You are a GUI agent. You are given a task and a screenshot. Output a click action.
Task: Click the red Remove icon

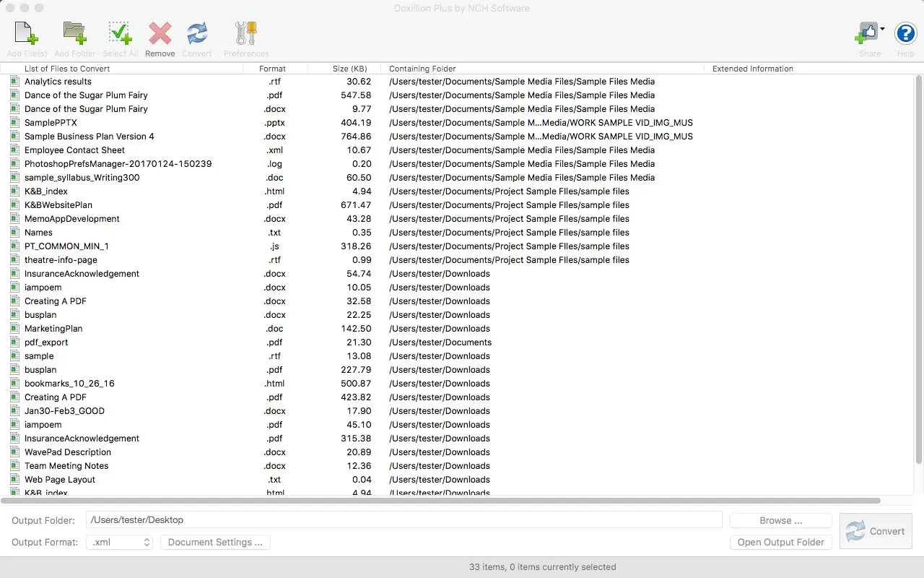pos(160,34)
